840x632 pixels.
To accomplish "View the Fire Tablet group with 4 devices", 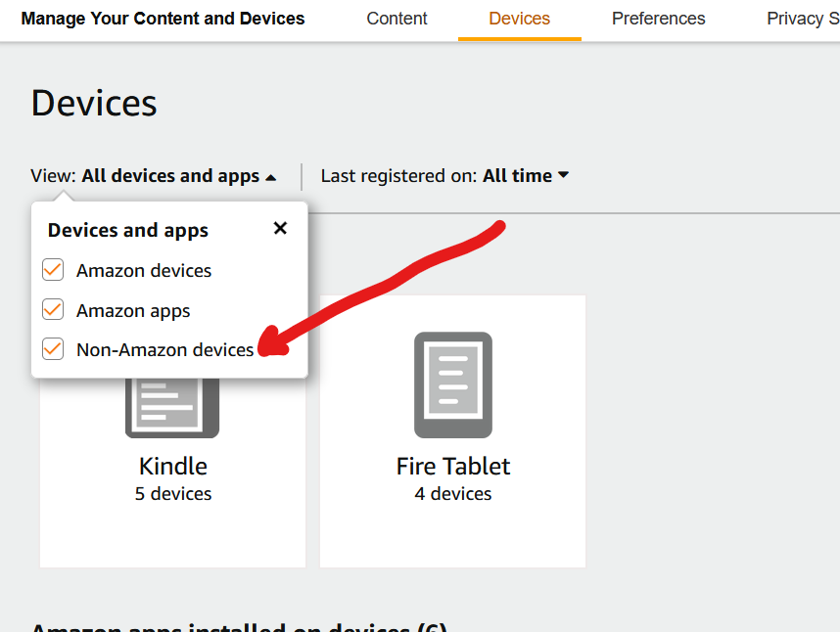I will [x=452, y=479].
